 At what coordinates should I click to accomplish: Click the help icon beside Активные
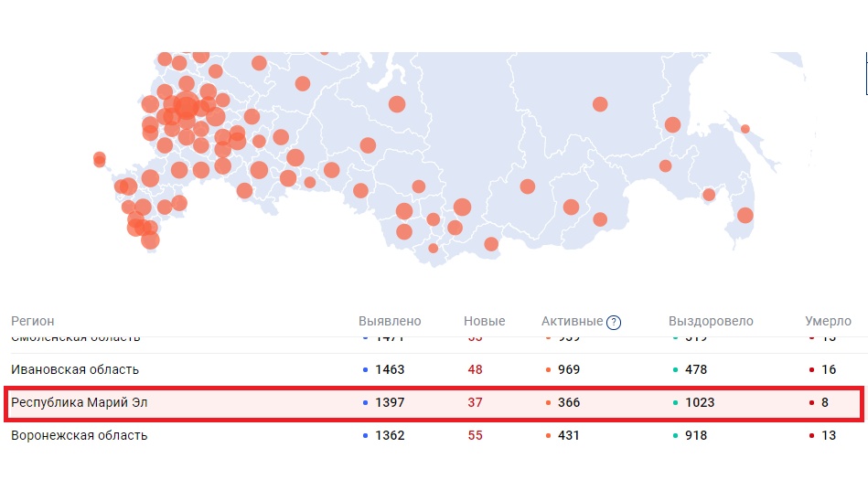(x=614, y=322)
